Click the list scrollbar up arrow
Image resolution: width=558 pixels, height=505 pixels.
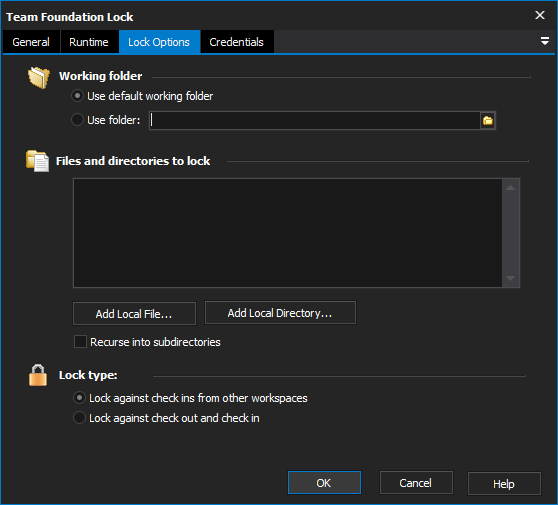click(511, 188)
